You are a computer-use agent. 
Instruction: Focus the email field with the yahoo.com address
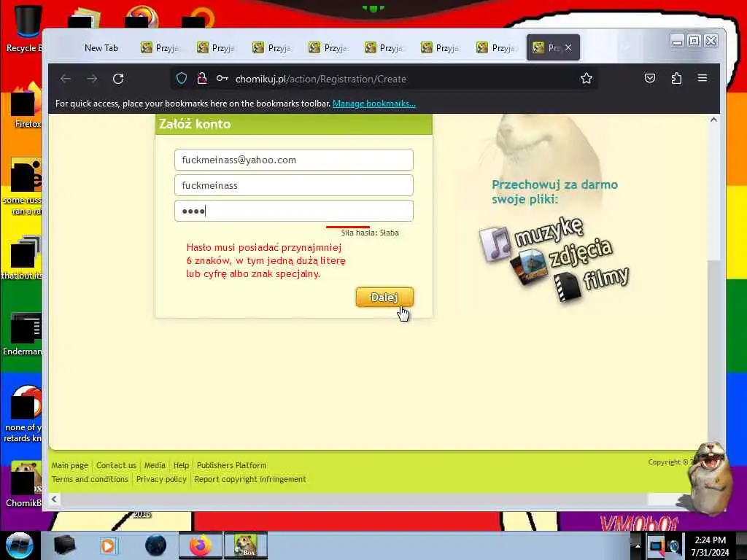[x=293, y=160]
